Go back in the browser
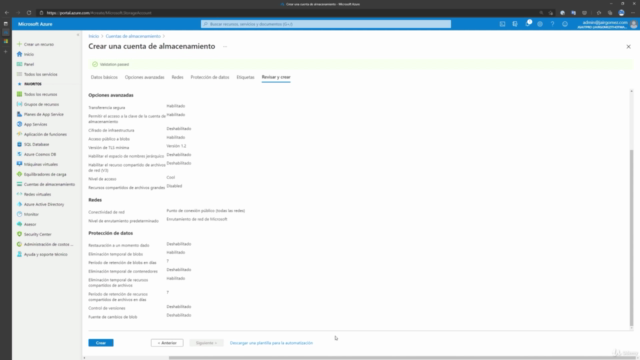This screenshot has height=360, width=640. 7,13
